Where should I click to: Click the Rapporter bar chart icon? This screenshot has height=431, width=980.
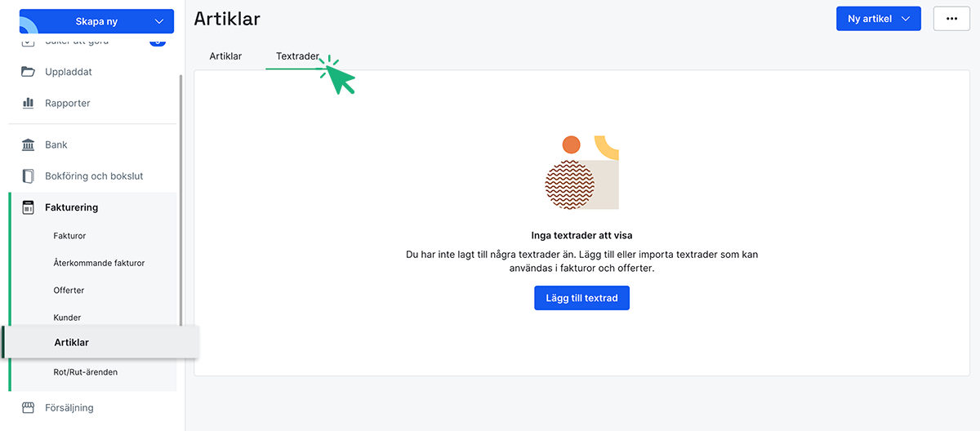(x=29, y=104)
